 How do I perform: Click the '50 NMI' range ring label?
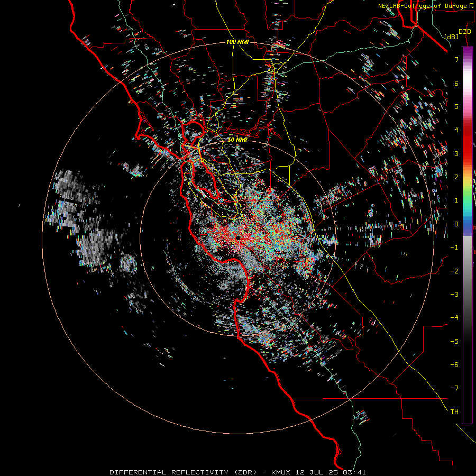237,140
